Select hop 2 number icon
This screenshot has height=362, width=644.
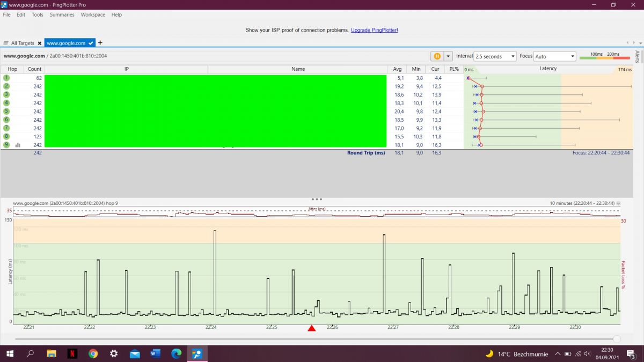coord(6,86)
